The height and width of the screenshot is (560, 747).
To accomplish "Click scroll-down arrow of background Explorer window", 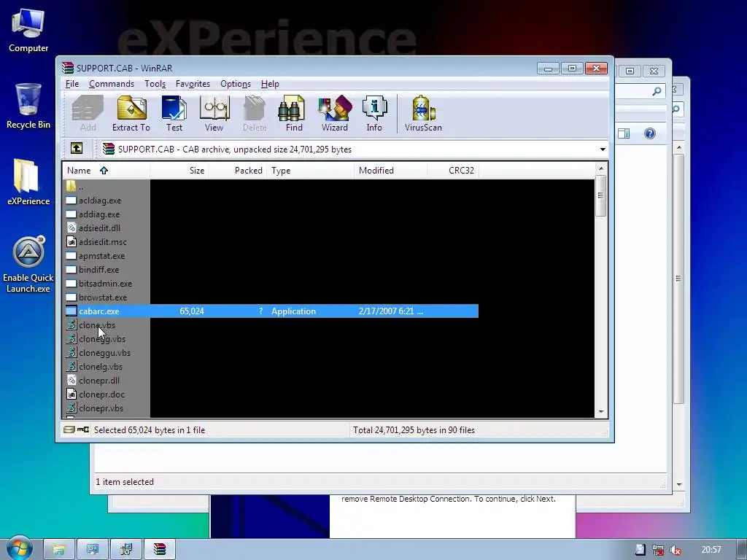I will click(679, 485).
